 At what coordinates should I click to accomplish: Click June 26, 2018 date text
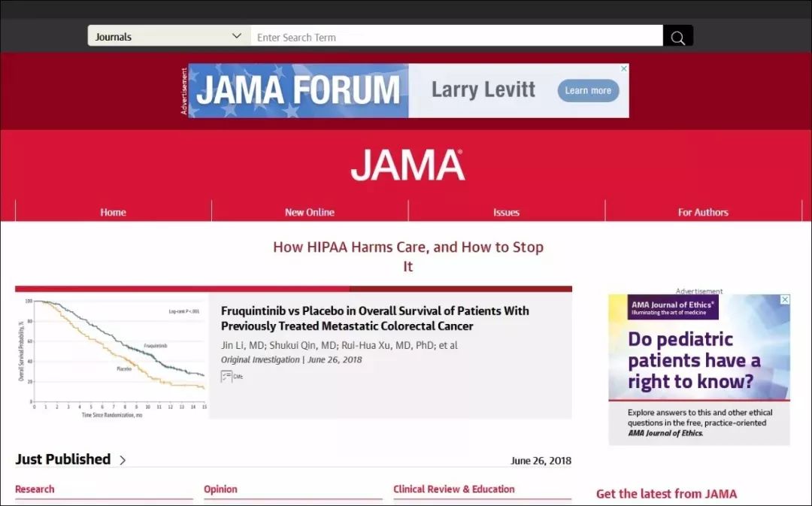541,460
